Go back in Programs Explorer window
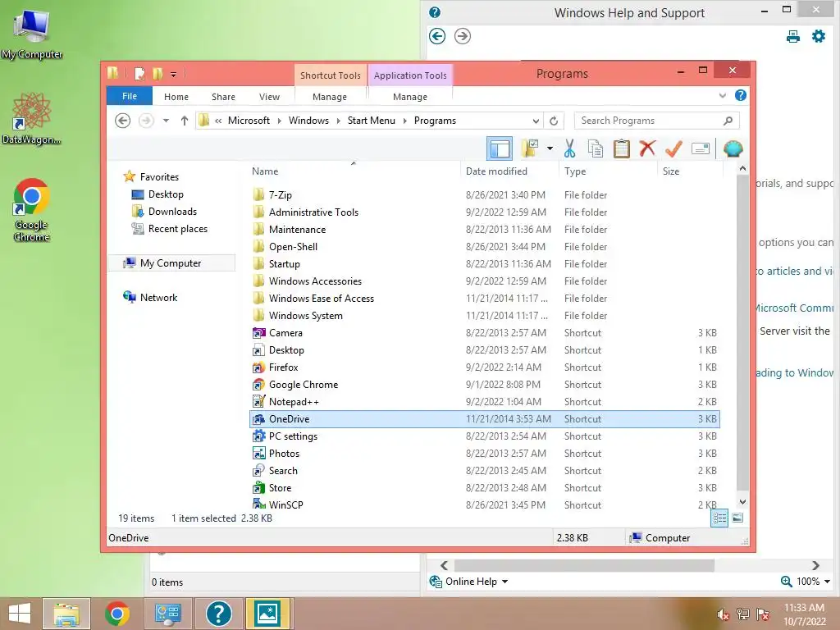This screenshot has height=630, width=840. [x=123, y=121]
